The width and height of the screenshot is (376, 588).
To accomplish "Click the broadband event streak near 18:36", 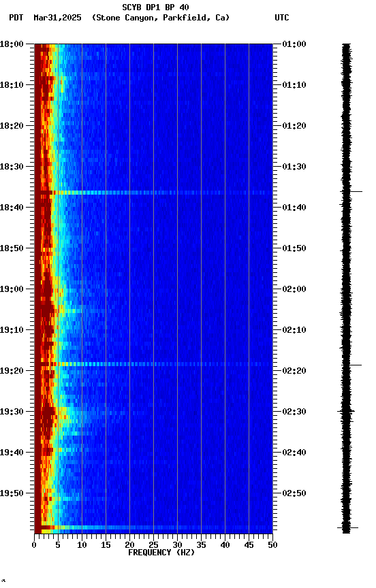I will pos(153,193).
